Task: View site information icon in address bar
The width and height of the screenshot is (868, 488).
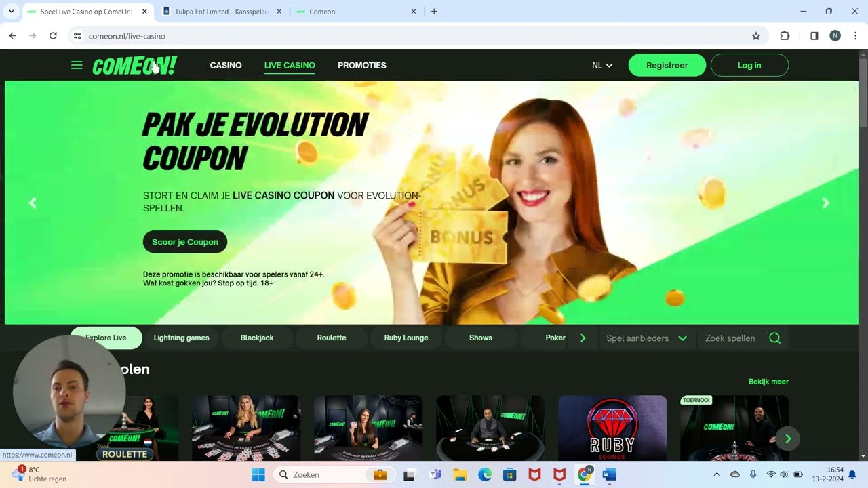Action: point(77,36)
